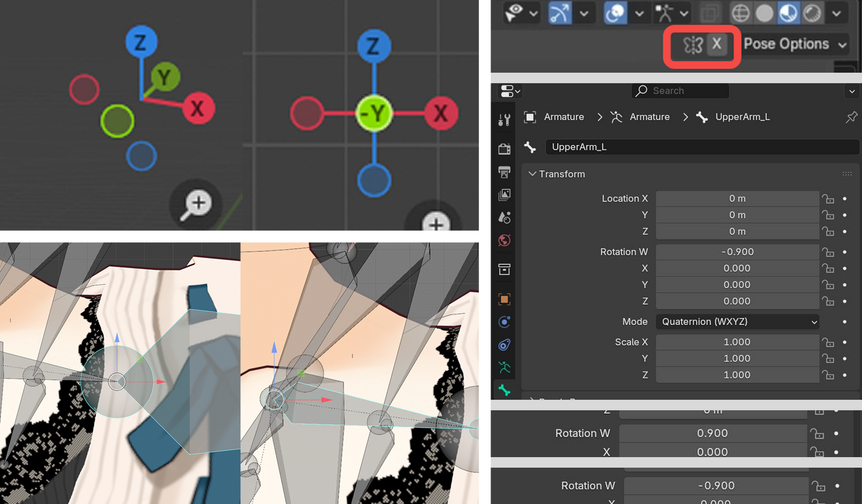This screenshot has width=862, height=504.
Task: Pin the current properties view
Action: [x=851, y=117]
